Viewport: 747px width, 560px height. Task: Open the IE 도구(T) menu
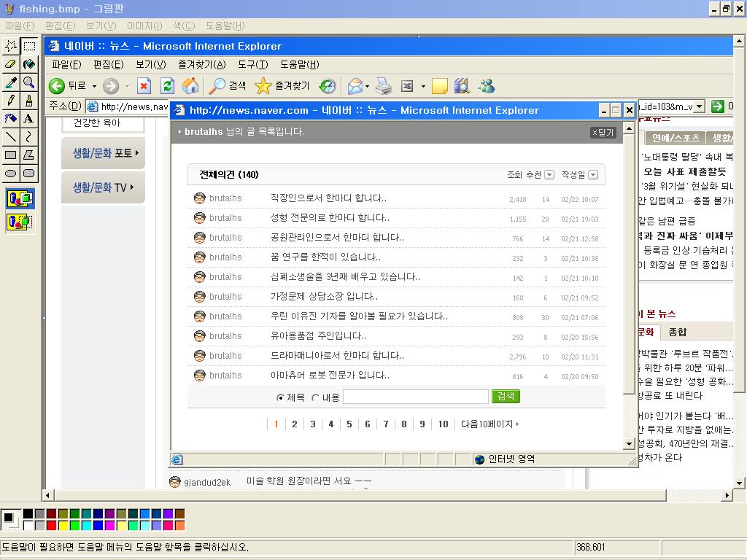pyautogui.click(x=253, y=64)
